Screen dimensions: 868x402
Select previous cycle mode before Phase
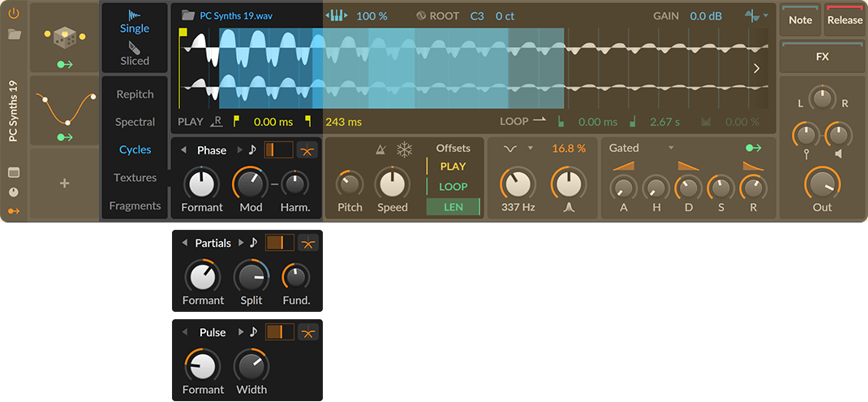[x=183, y=149]
